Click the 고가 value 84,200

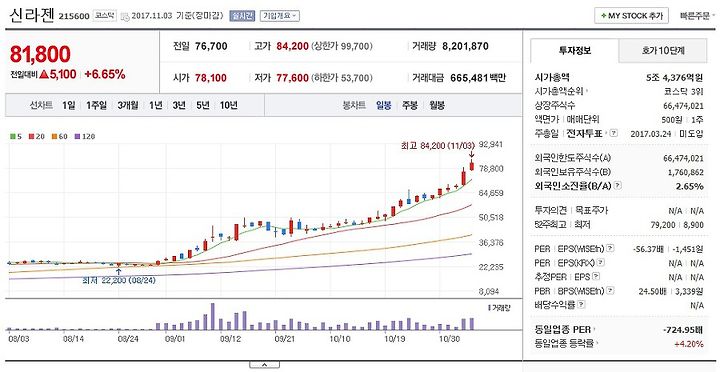292,46
